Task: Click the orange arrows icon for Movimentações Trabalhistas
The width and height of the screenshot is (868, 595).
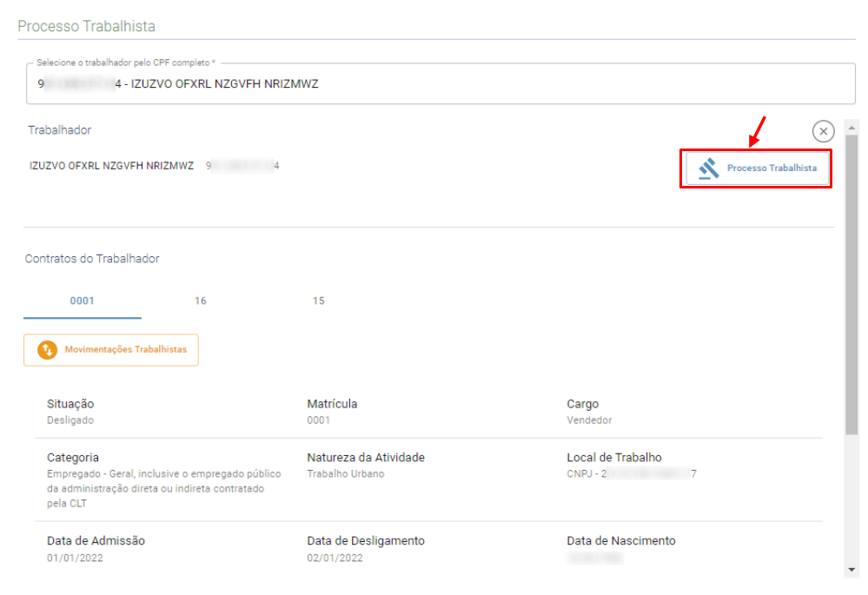Action: click(47, 350)
